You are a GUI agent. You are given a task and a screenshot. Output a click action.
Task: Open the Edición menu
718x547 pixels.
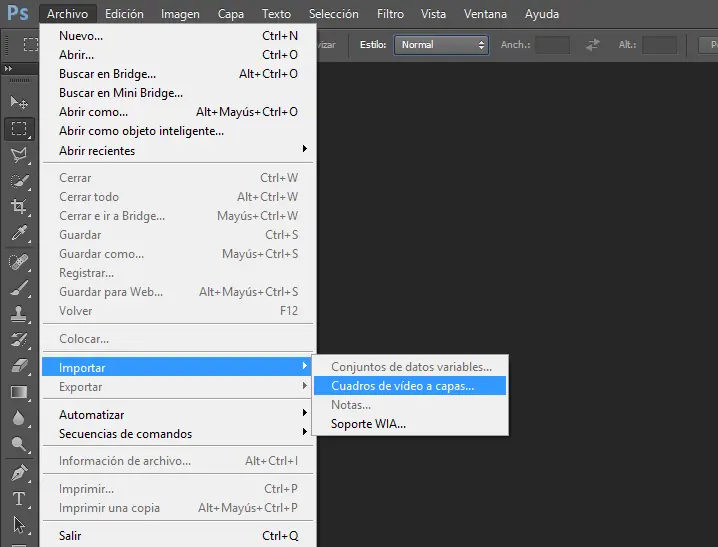pyautogui.click(x=124, y=14)
